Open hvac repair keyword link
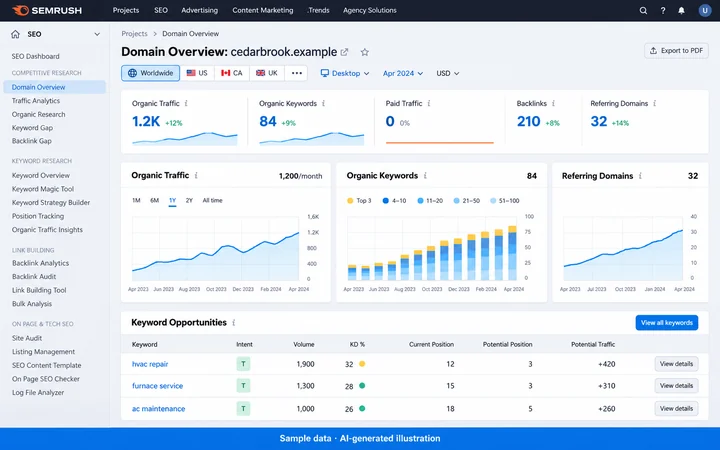This screenshot has width=720, height=450. point(150,364)
